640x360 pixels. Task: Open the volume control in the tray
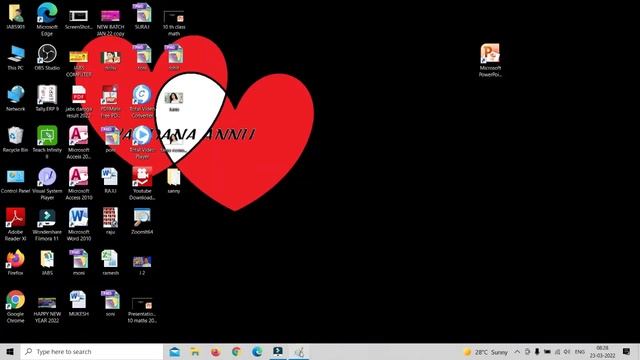pos(567,351)
